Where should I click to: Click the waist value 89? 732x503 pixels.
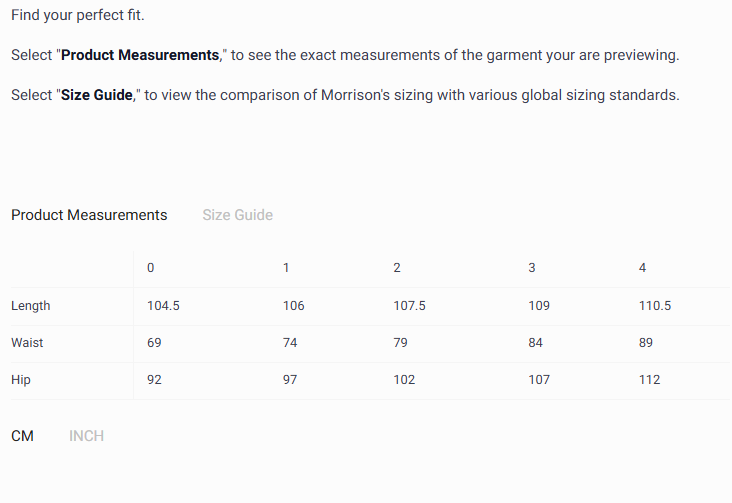(x=645, y=343)
